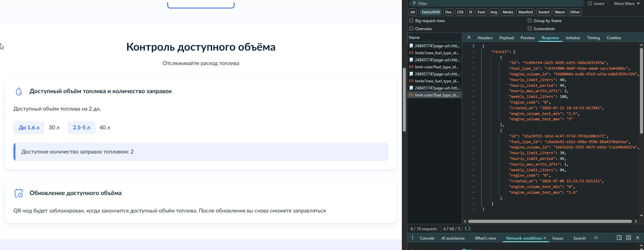This screenshot has width=644, height=250.
Task: Open the More filters dropdown
Action: coord(627,4)
